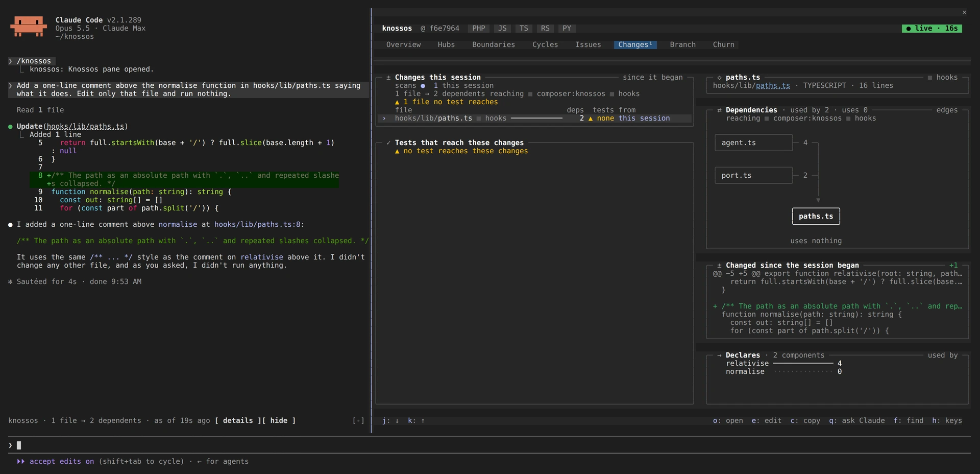The height and width of the screenshot is (474, 980).
Task: Click the live 16s status badge
Action: click(932, 29)
